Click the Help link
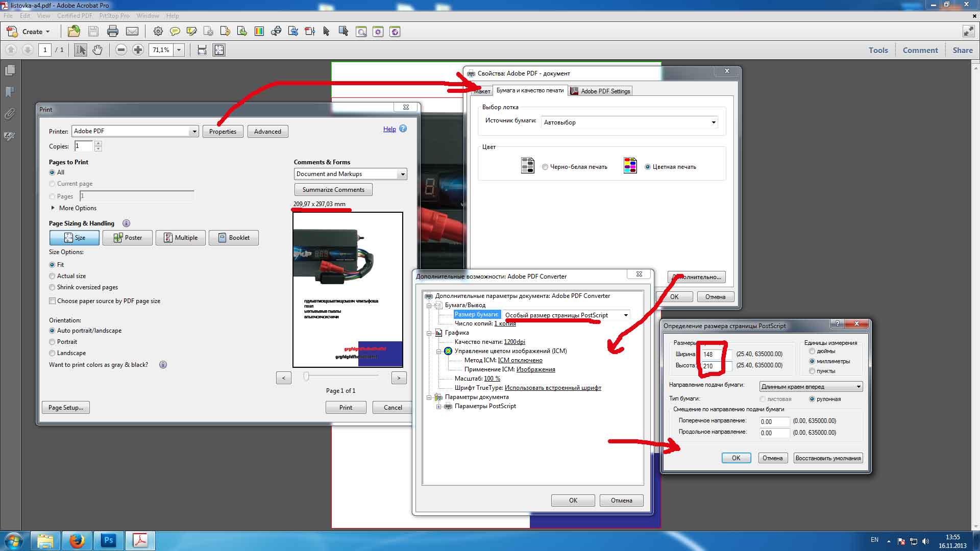 tap(389, 129)
